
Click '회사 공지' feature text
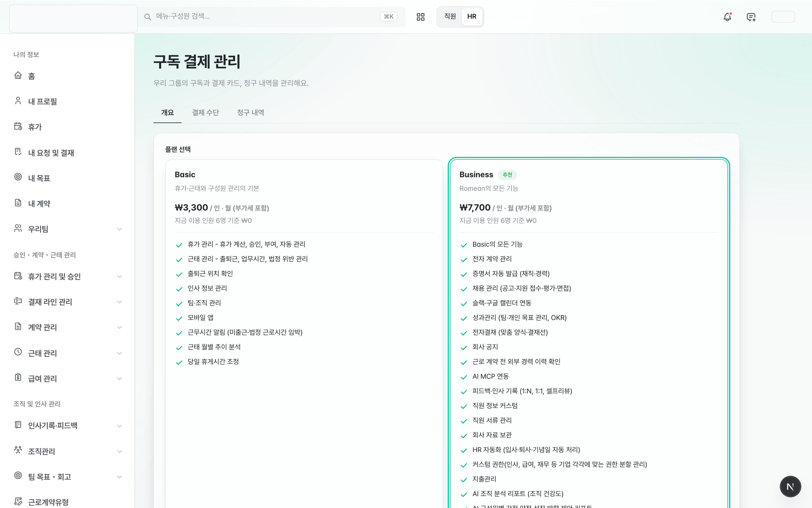485,347
